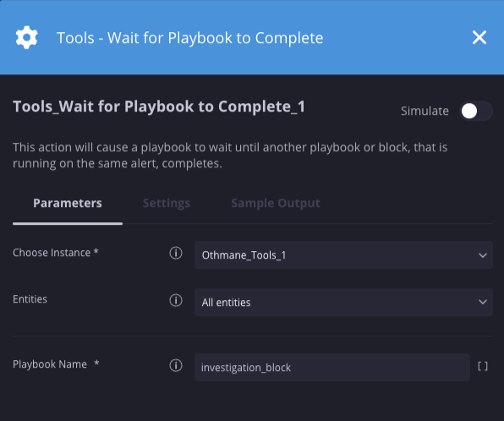Click the Tools_Wait for Playbook to Complete_1 step name

[159, 107]
